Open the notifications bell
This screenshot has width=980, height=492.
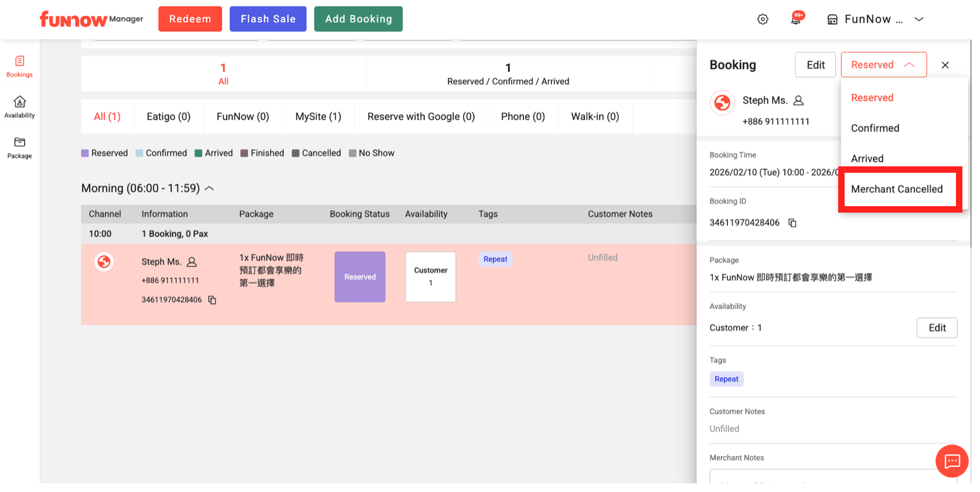795,19
